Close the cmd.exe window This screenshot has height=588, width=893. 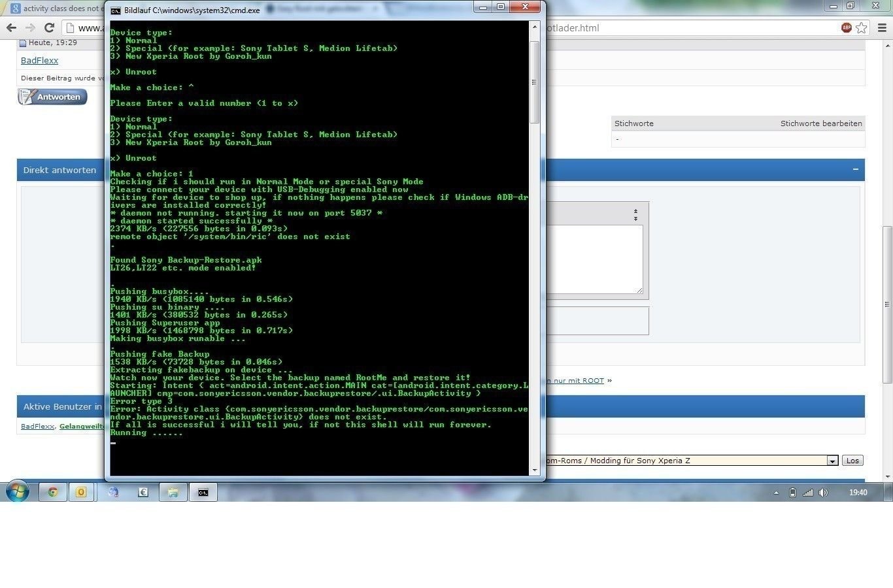click(x=525, y=7)
